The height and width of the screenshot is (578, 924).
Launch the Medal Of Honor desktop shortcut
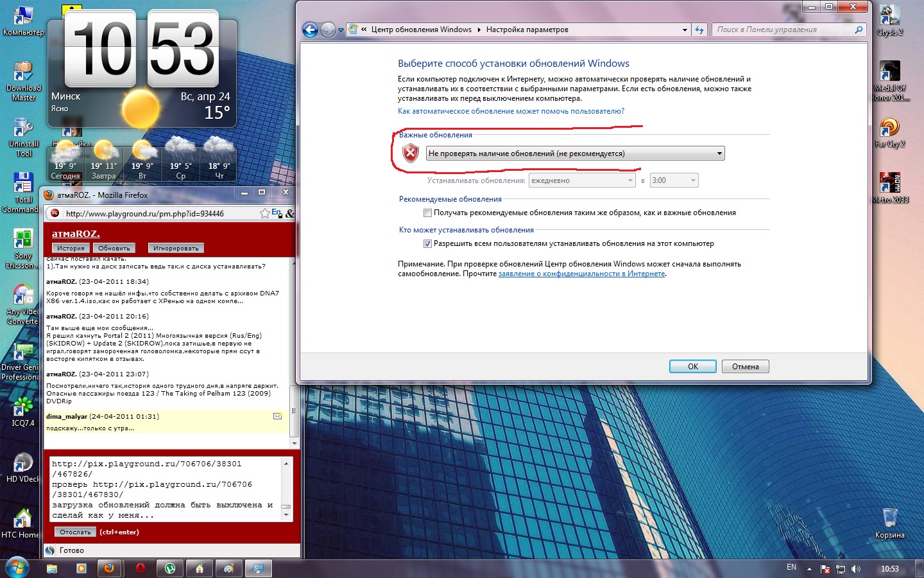tap(891, 81)
